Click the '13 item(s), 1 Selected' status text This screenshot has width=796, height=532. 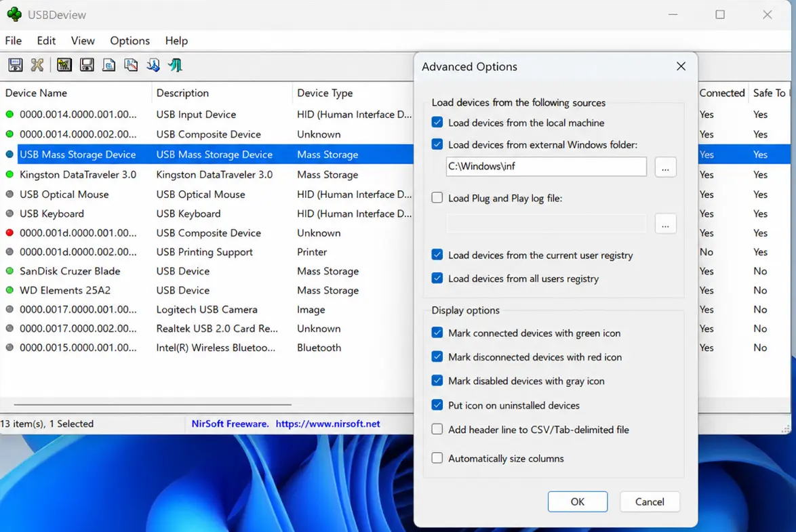coord(47,424)
